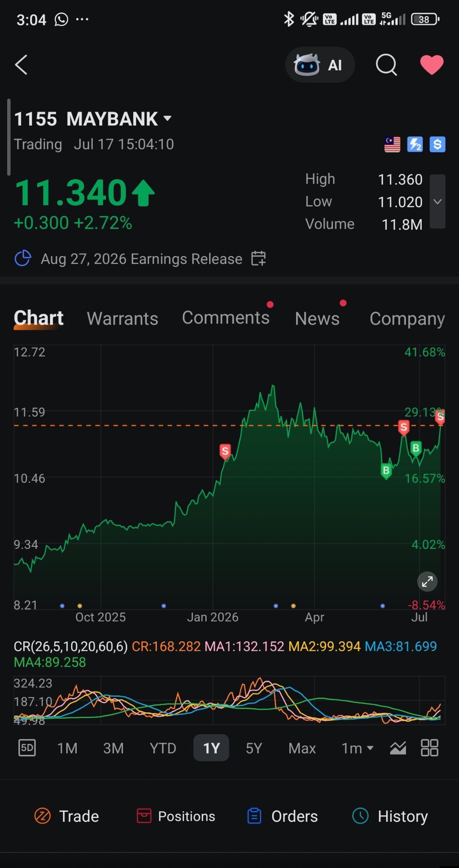The image size is (459, 868).
Task: Switch to the News tab
Action: point(317,319)
